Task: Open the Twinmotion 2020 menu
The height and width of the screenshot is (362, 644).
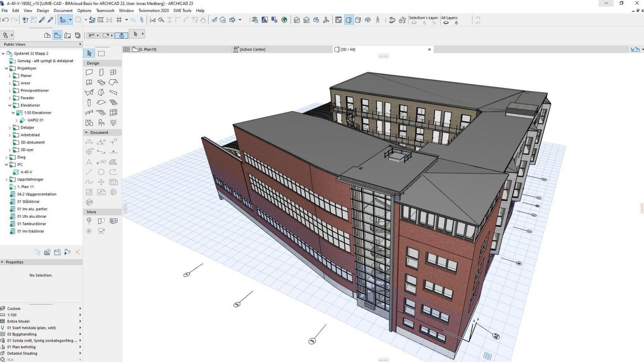Action: tap(153, 10)
